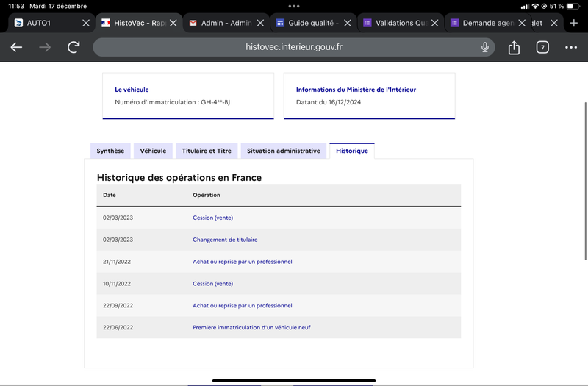Click Changement de titulaire operation
This screenshot has width=588, height=386.
(225, 240)
